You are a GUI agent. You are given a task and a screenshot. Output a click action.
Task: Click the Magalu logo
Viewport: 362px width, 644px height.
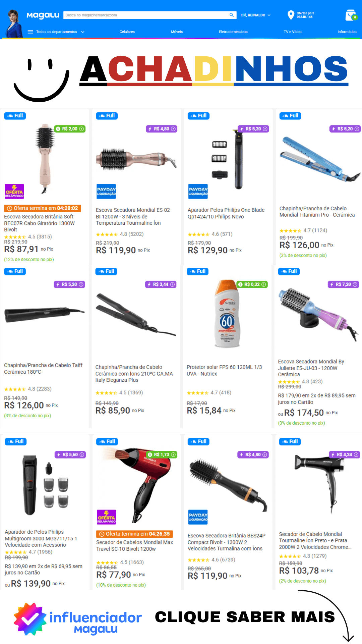pyautogui.click(x=43, y=15)
